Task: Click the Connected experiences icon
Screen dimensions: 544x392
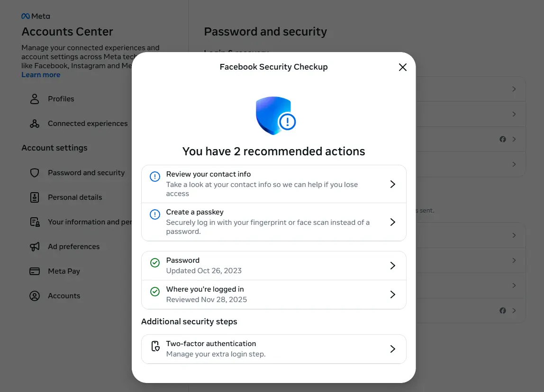Action: (34, 123)
